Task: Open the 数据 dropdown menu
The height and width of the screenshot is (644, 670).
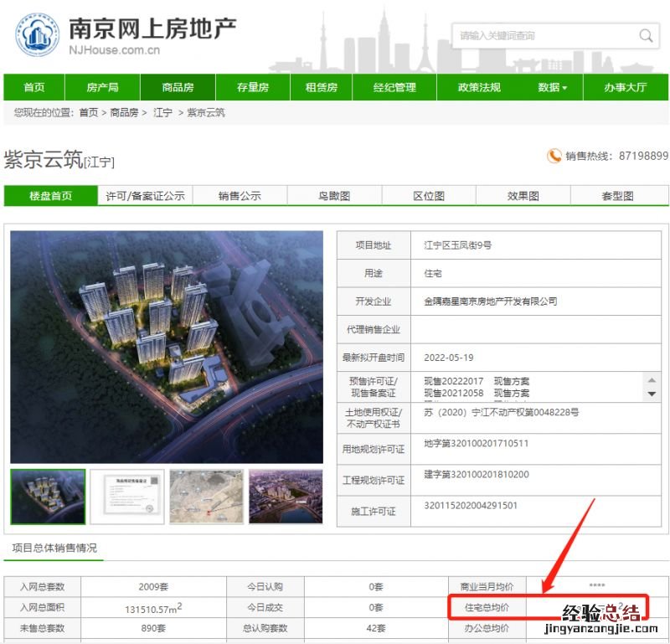Action: pyautogui.click(x=552, y=87)
